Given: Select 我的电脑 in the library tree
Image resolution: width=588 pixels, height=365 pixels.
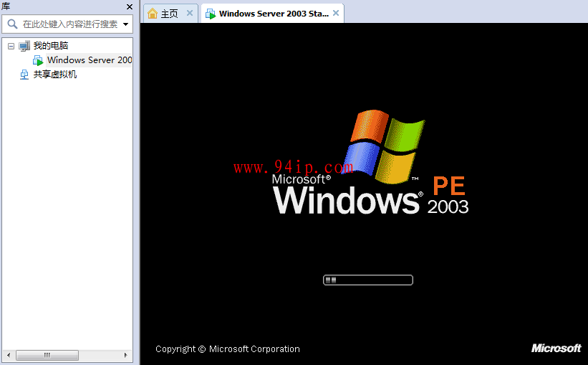Looking at the screenshot, I should (x=51, y=46).
